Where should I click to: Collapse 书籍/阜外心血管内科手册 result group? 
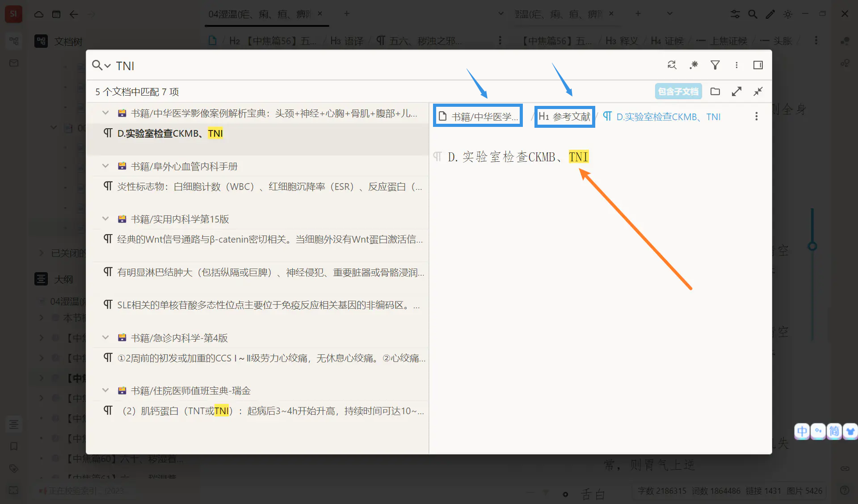[105, 166]
